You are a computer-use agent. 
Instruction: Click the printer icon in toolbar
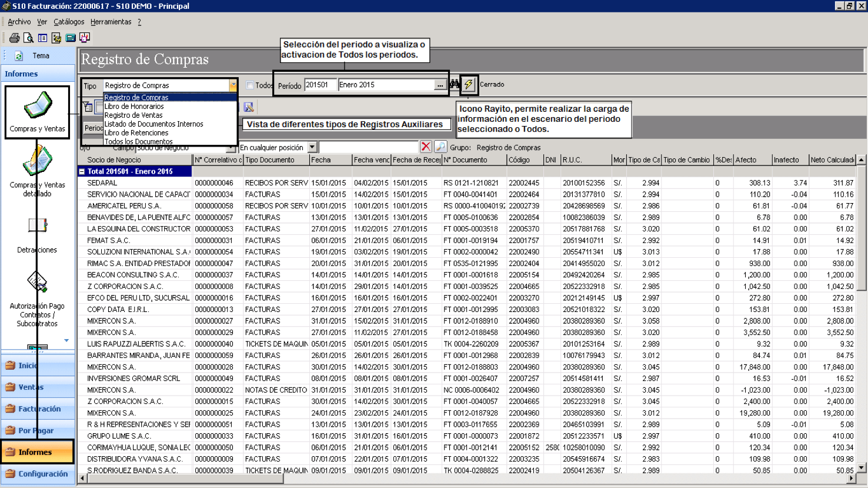tap(14, 38)
